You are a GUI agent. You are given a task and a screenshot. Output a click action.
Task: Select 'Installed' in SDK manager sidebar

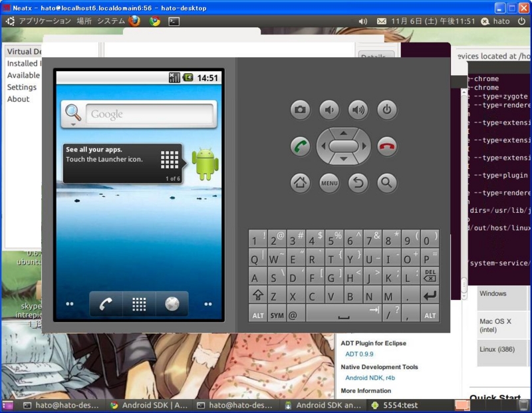pyautogui.click(x=23, y=63)
